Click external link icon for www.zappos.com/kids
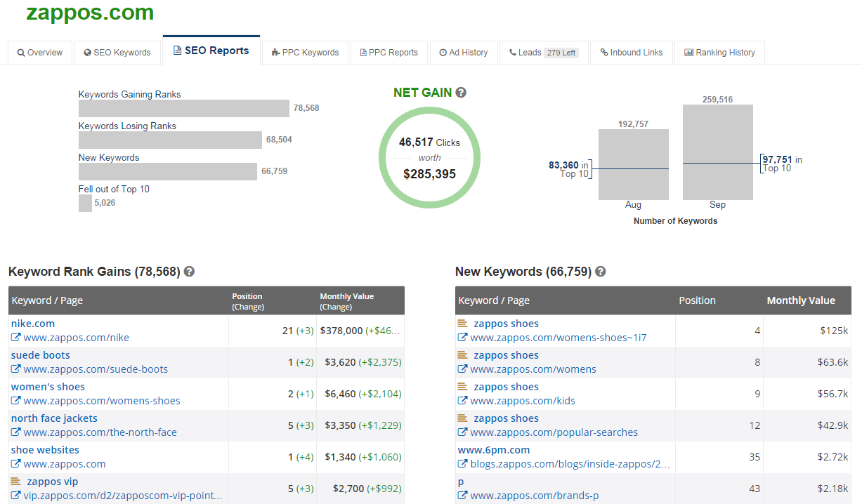This screenshot has height=504, width=862. 462,401
